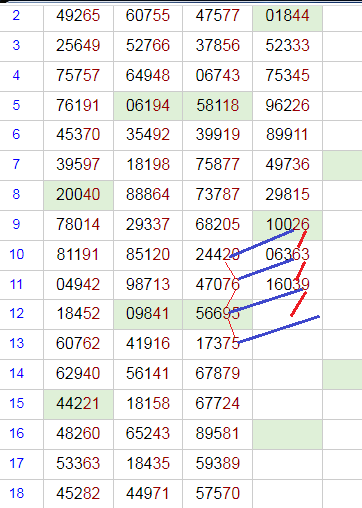Screen dimensions: 362x508
Task: Select the empty green cell in row 16
Action: (287, 434)
